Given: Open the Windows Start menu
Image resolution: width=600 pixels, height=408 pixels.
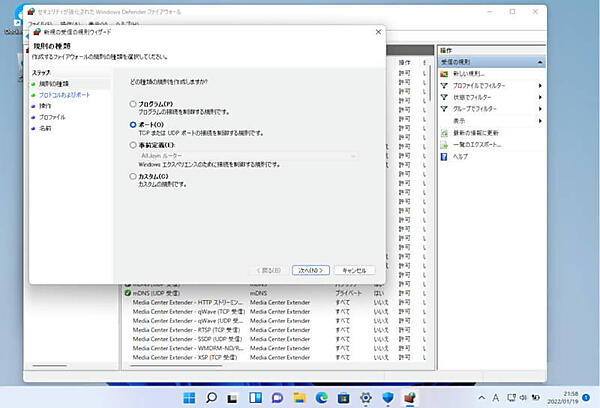Looking at the screenshot, I should (189, 398).
